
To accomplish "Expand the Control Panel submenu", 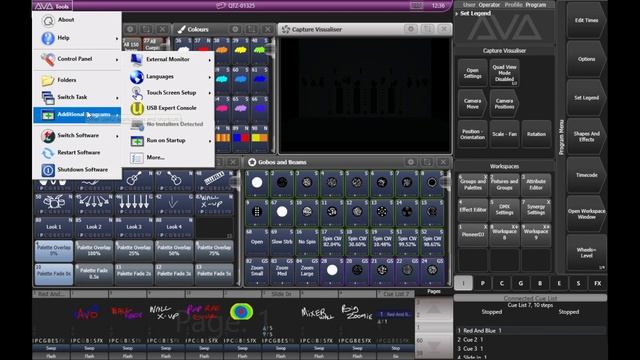I will tap(77, 59).
